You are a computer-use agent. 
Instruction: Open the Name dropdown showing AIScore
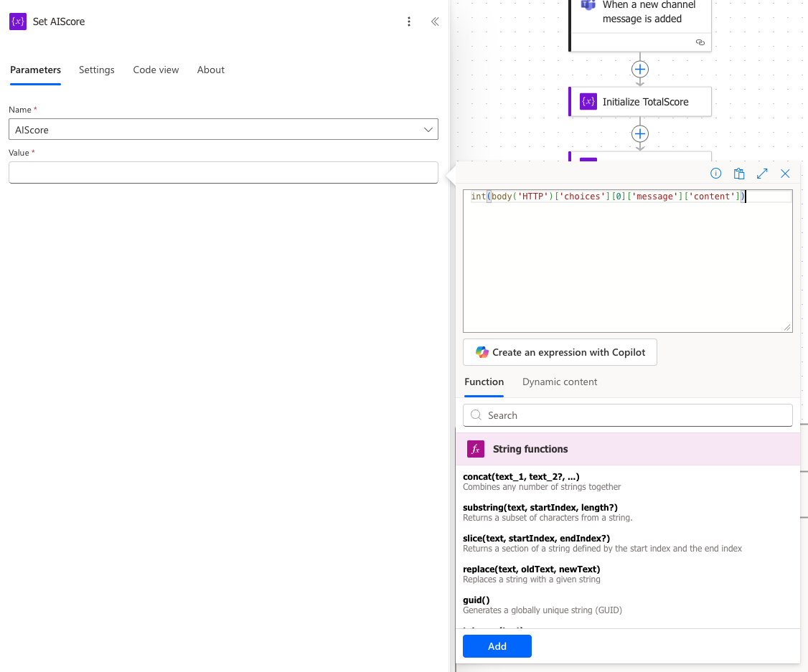click(223, 130)
